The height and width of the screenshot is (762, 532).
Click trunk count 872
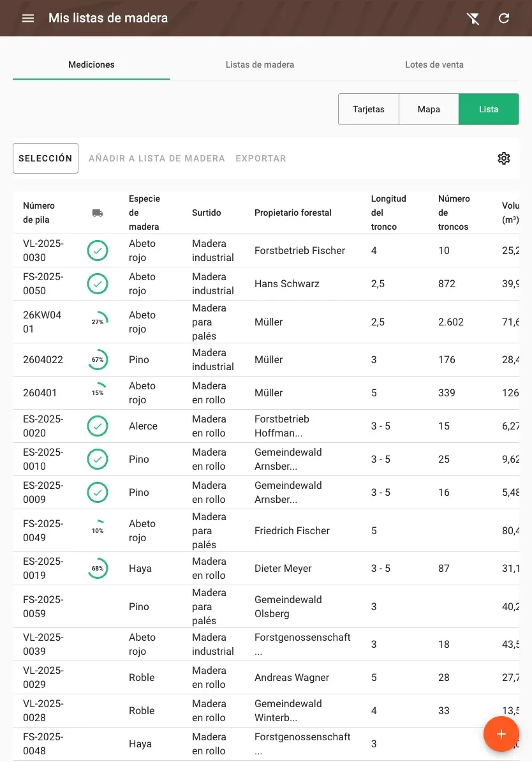point(447,284)
